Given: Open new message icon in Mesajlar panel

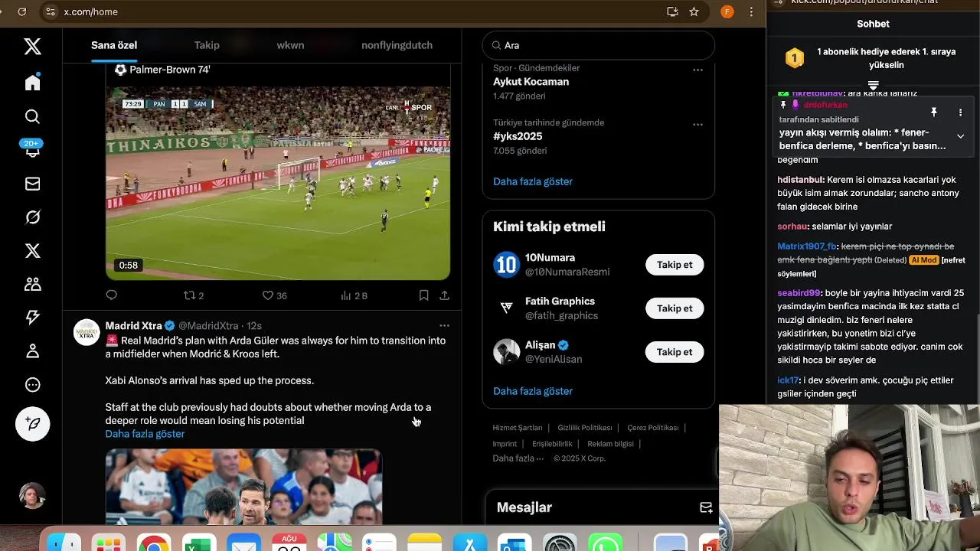Looking at the screenshot, I should coord(706,507).
